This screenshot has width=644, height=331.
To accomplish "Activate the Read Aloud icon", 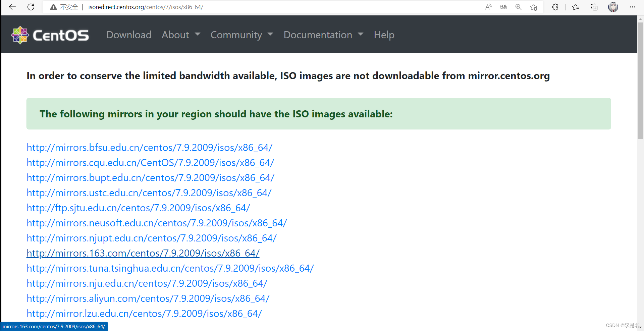I will [488, 7].
